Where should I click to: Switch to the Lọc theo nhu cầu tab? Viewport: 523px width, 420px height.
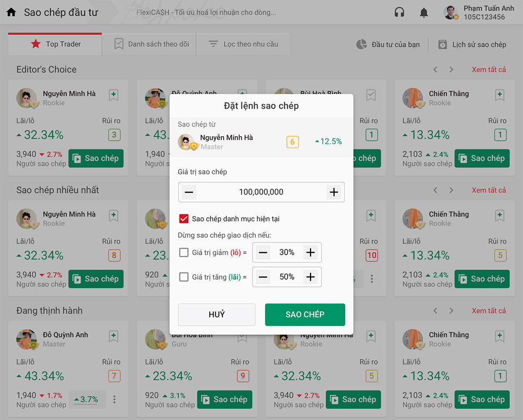243,44
